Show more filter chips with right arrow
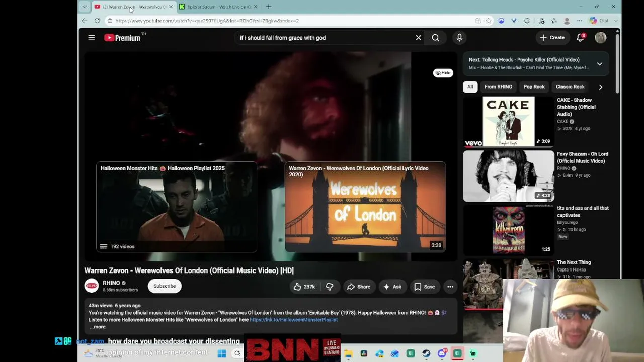The image size is (644, 362). coord(600,87)
